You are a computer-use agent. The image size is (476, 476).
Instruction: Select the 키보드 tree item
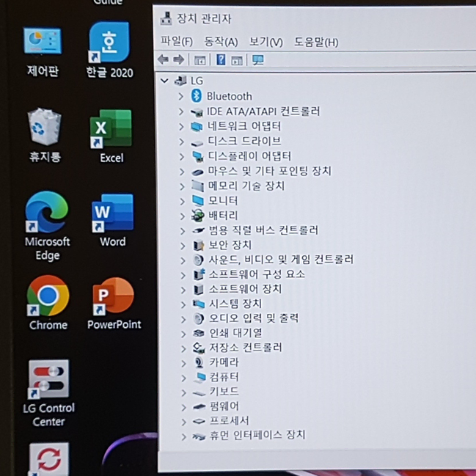[x=224, y=392]
